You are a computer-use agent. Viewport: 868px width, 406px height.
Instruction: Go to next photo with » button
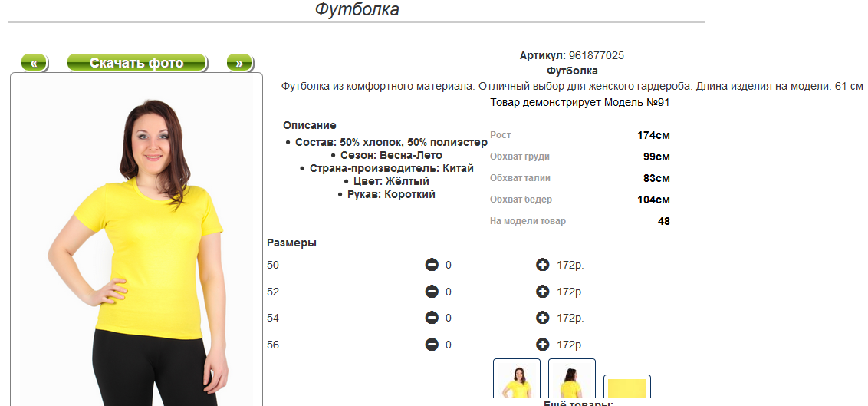[239, 63]
